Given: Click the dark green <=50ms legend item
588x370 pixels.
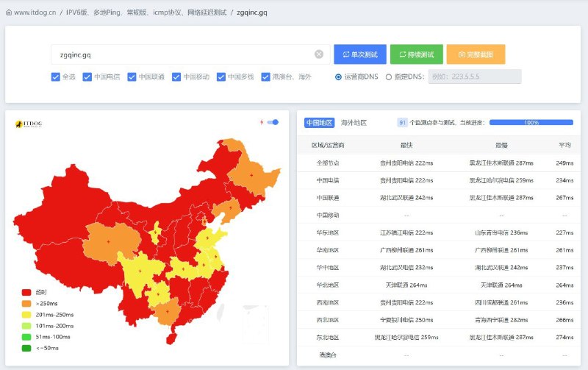Looking at the screenshot, I should [x=47, y=348].
